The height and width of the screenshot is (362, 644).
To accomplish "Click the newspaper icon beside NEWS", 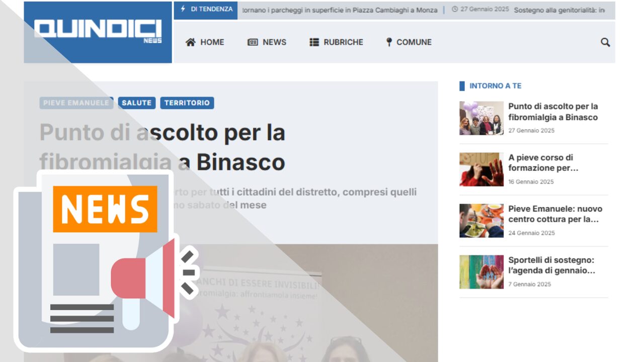I will (253, 42).
